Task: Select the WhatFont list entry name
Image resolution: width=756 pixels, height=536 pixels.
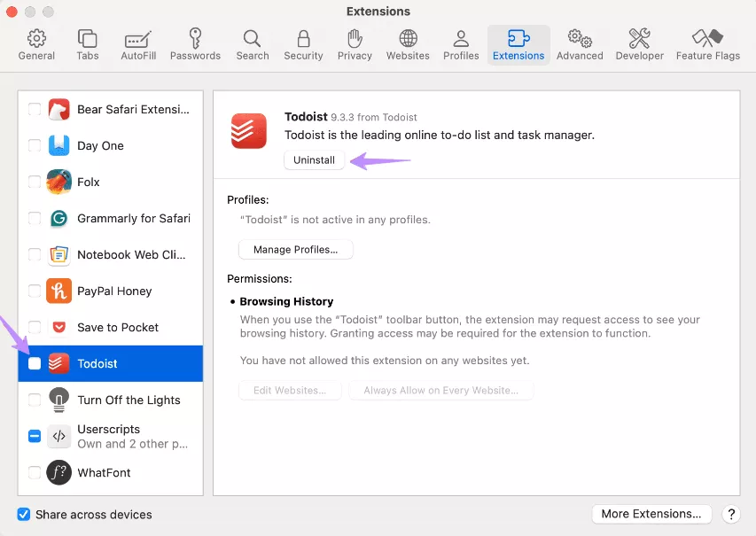Action: tap(104, 472)
